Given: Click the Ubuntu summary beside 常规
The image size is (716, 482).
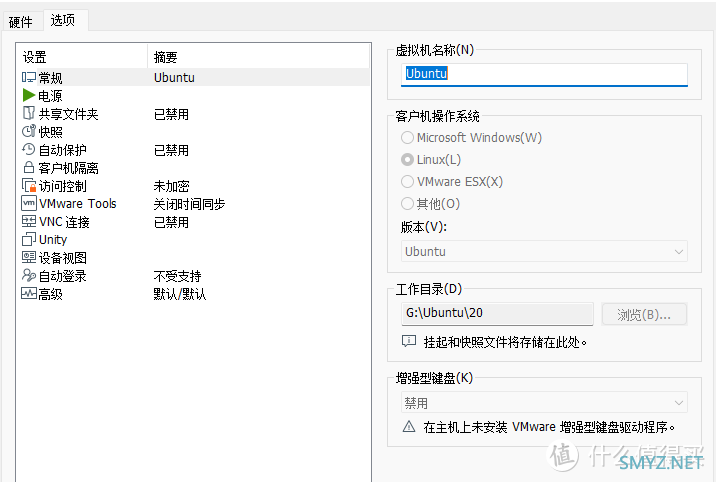Looking at the screenshot, I should pos(174,78).
